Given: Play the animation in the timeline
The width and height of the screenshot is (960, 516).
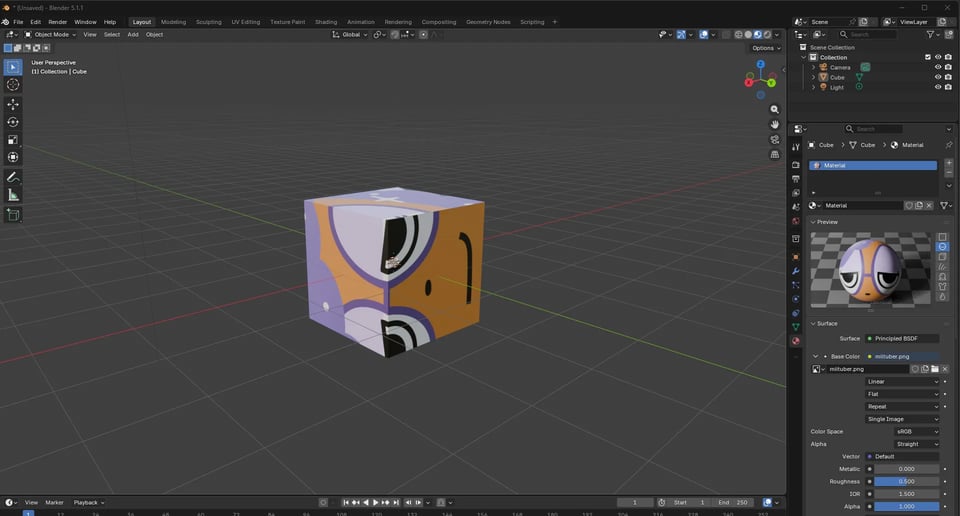Looking at the screenshot, I should tap(375, 503).
